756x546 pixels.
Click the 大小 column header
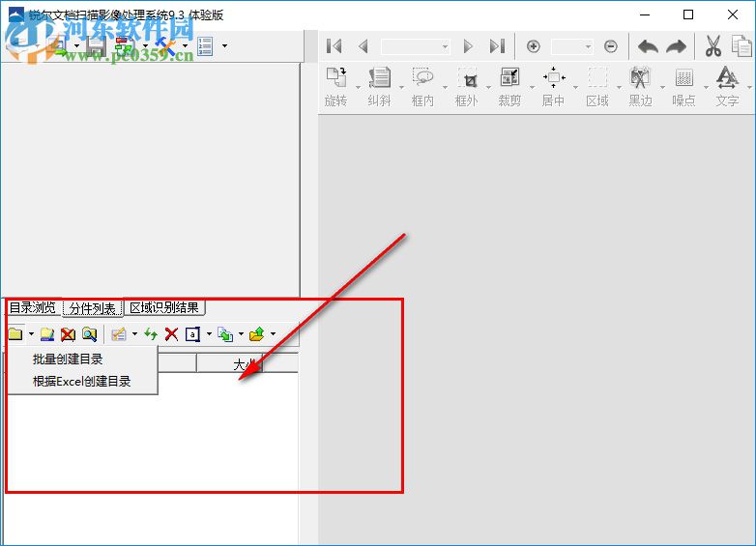(x=229, y=364)
